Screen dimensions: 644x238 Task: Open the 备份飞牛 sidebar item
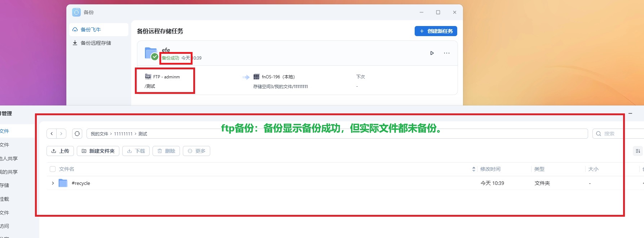98,30
